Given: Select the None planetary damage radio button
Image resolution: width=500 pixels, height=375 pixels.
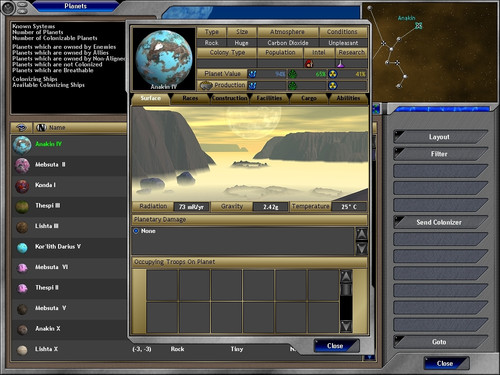Looking at the screenshot, I should 136,231.
